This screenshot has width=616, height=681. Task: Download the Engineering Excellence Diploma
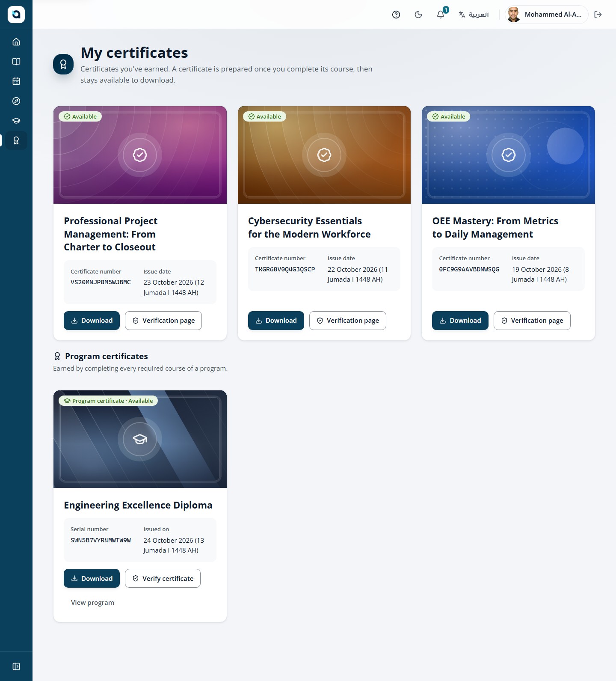(92, 578)
